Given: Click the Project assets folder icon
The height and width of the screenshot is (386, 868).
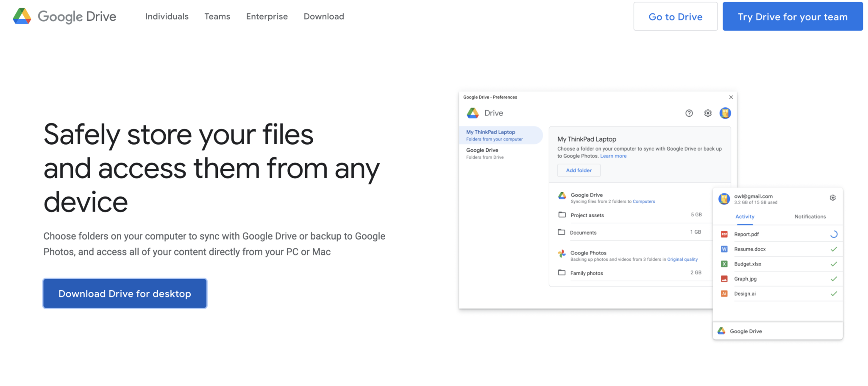Looking at the screenshot, I should [x=562, y=215].
